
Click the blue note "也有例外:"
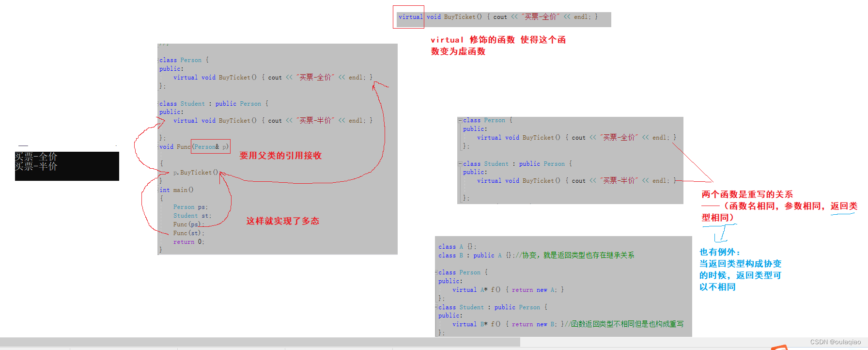pyautogui.click(x=720, y=252)
